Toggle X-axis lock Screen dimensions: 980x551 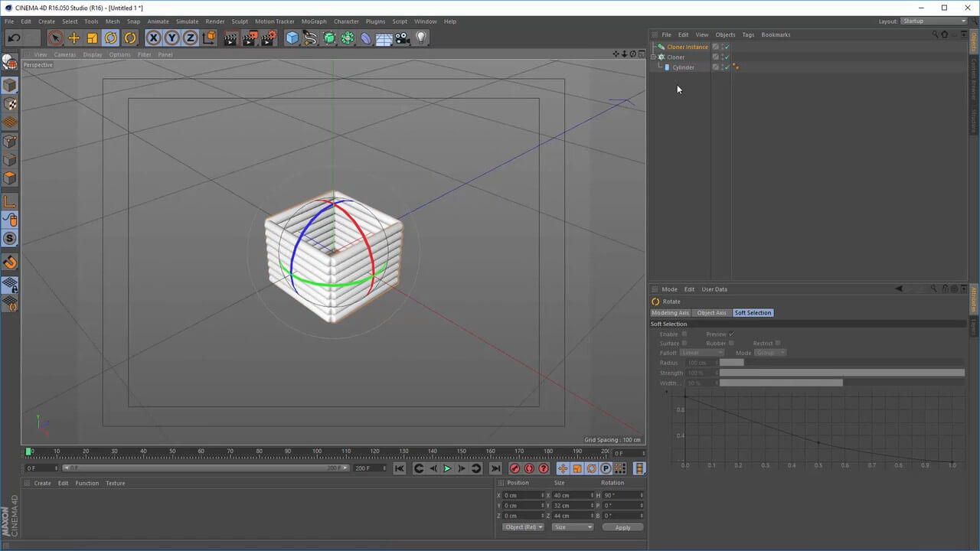pyautogui.click(x=154, y=37)
